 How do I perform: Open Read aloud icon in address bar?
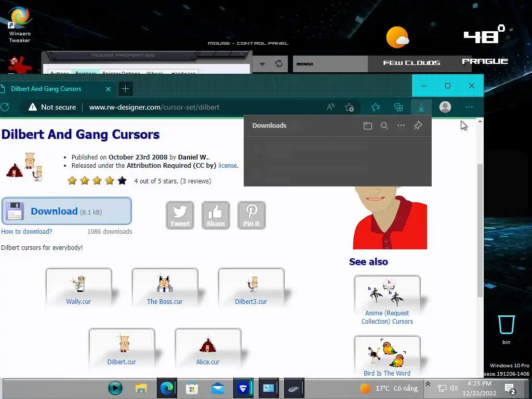pyautogui.click(x=330, y=107)
